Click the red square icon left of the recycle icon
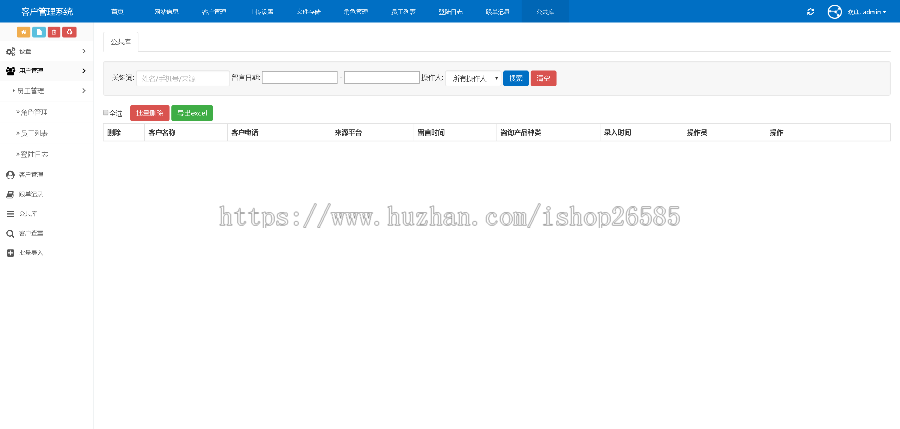Viewport: 900px width, 429px height. coord(54,32)
